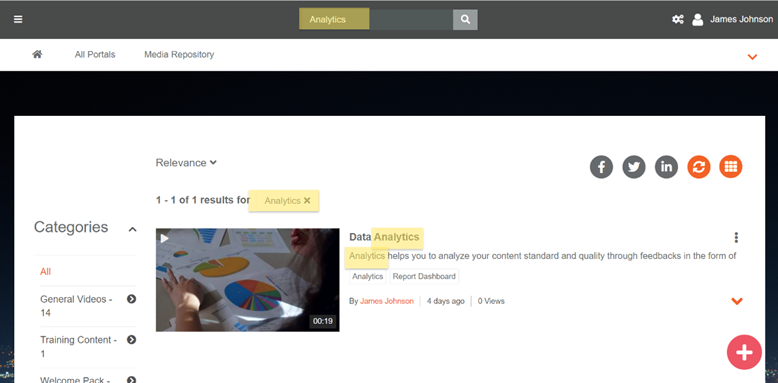This screenshot has height=383, width=778.
Task: Open the settings gears icon
Action: 678,19
